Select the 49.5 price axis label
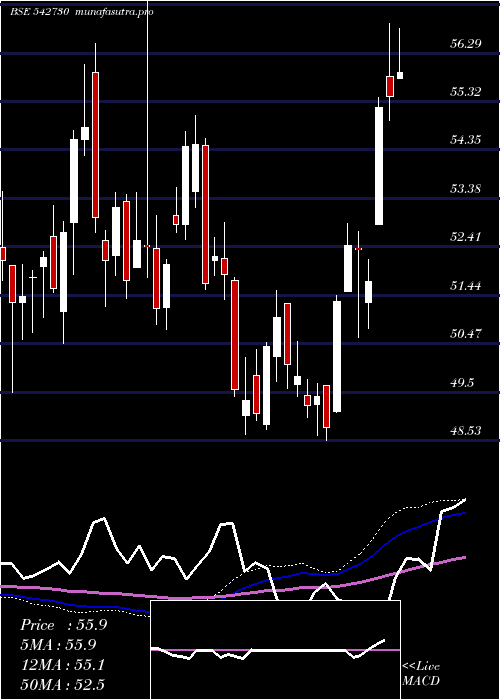This screenshot has width=500, height=700. [x=462, y=382]
